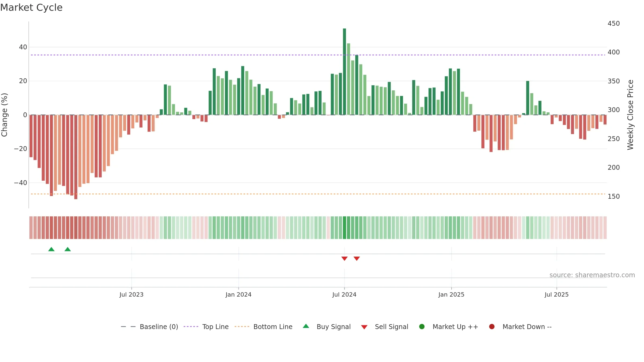Click the 450 right axis value

pyautogui.click(x=614, y=24)
